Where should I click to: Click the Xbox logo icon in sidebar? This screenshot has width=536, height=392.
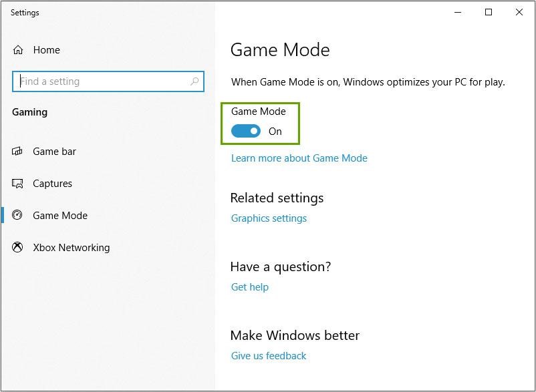pyautogui.click(x=18, y=248)
